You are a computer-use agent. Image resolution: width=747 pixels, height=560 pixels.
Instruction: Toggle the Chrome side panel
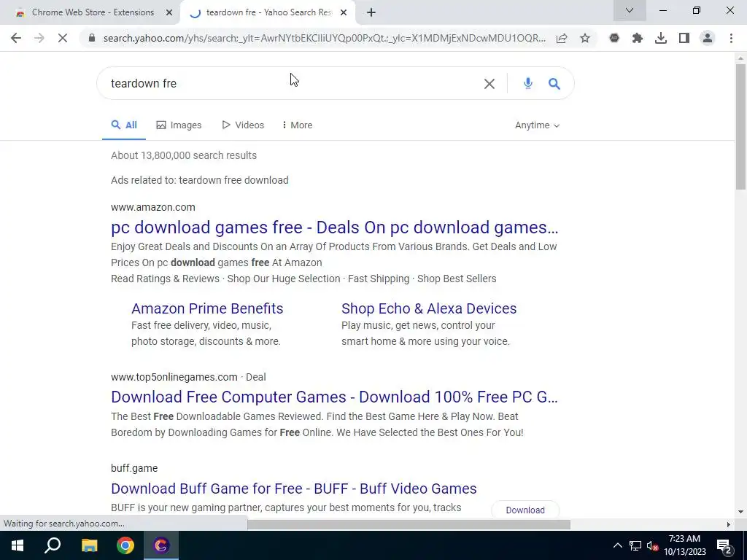pos(684,38)
